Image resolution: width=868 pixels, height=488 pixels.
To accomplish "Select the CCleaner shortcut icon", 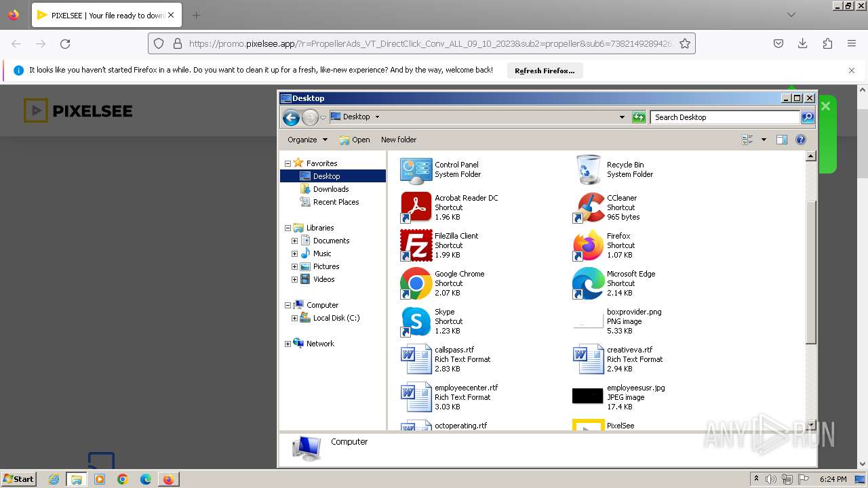I will 588,207.
